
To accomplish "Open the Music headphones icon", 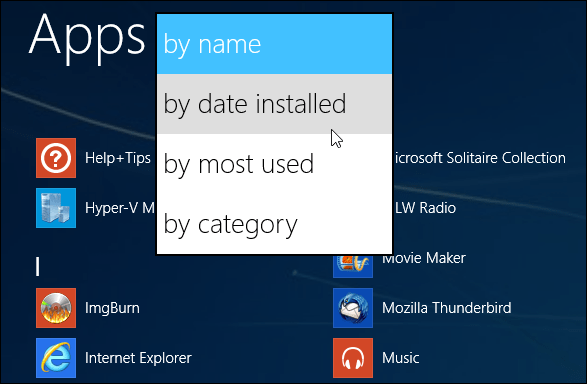I will point(353,358).
